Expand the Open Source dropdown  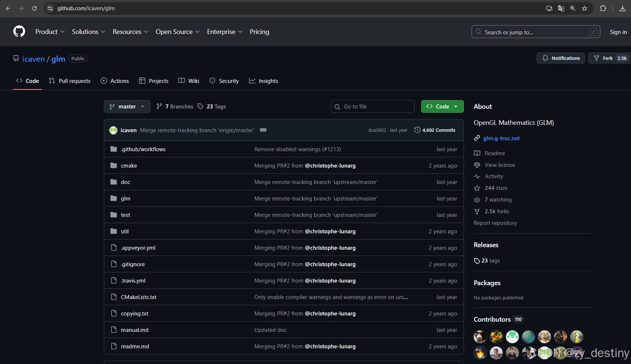[178, 32]
